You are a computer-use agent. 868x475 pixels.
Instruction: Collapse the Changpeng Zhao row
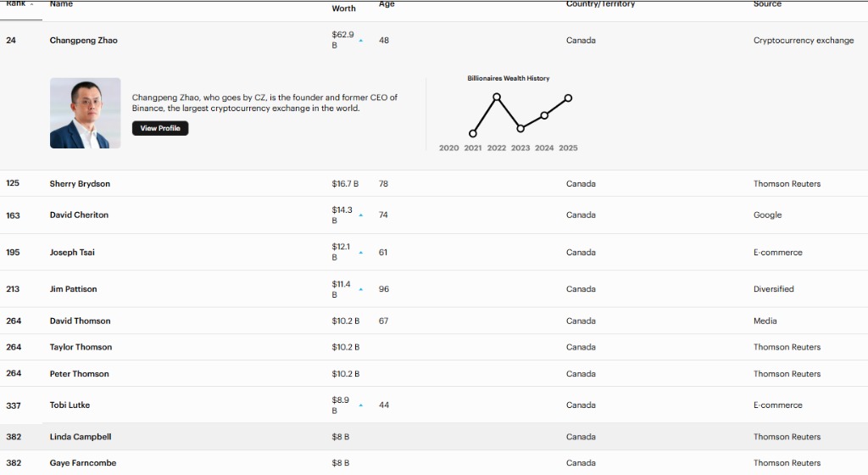(x=434, y=41)
